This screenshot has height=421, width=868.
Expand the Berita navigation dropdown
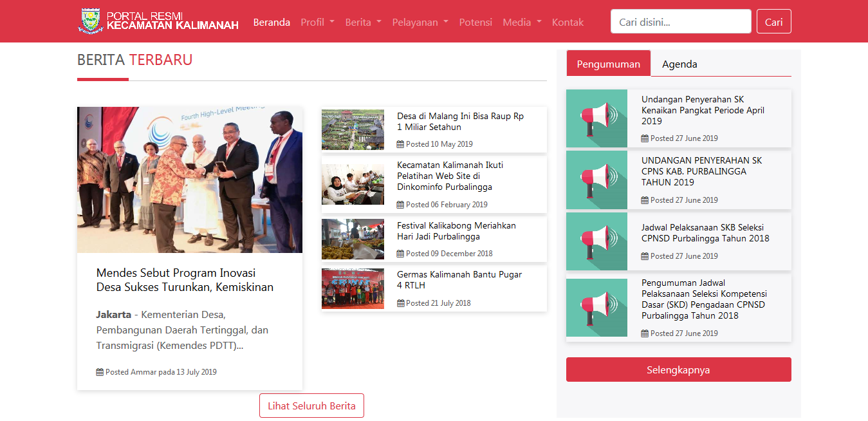362,21
